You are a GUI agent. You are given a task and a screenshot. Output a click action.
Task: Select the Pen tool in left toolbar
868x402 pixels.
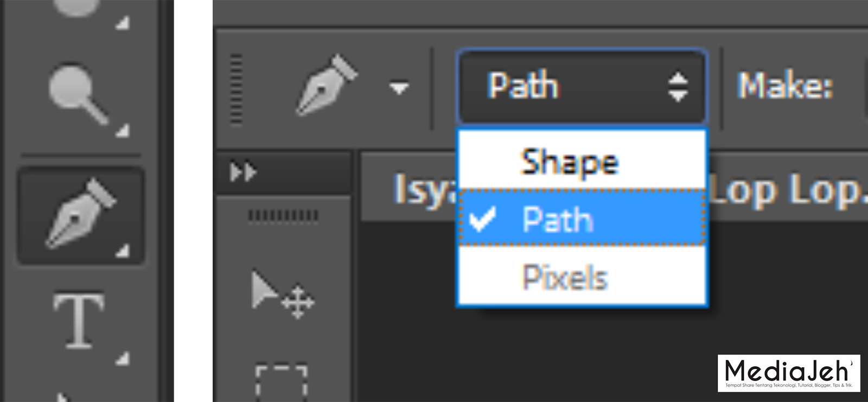tap(81, 215)
